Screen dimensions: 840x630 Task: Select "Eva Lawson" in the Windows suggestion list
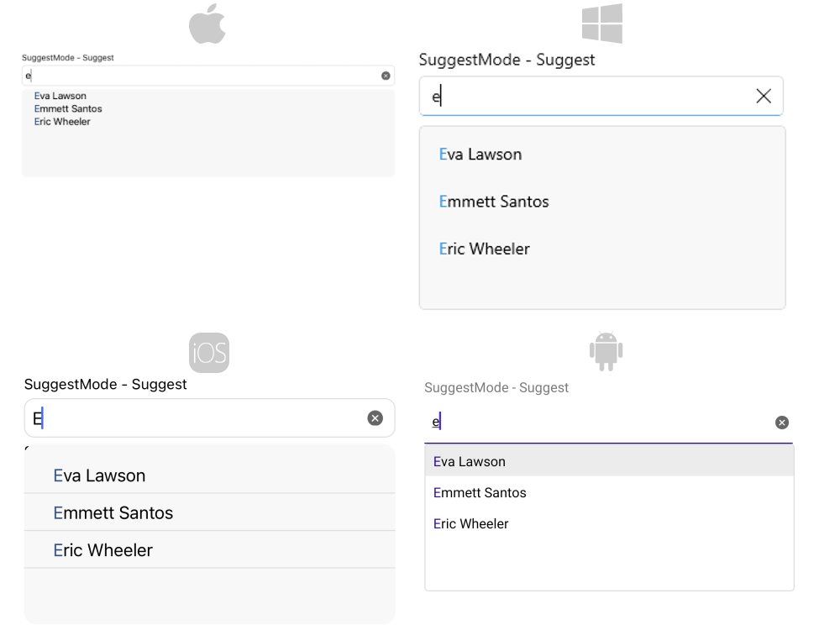click(480, 154)
